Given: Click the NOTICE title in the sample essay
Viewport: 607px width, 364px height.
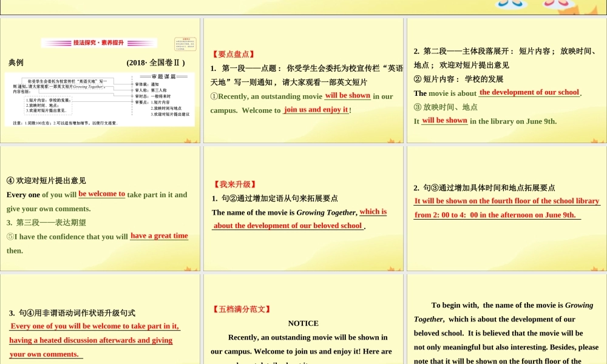Looking at the screenshot, I should (303, 323).
